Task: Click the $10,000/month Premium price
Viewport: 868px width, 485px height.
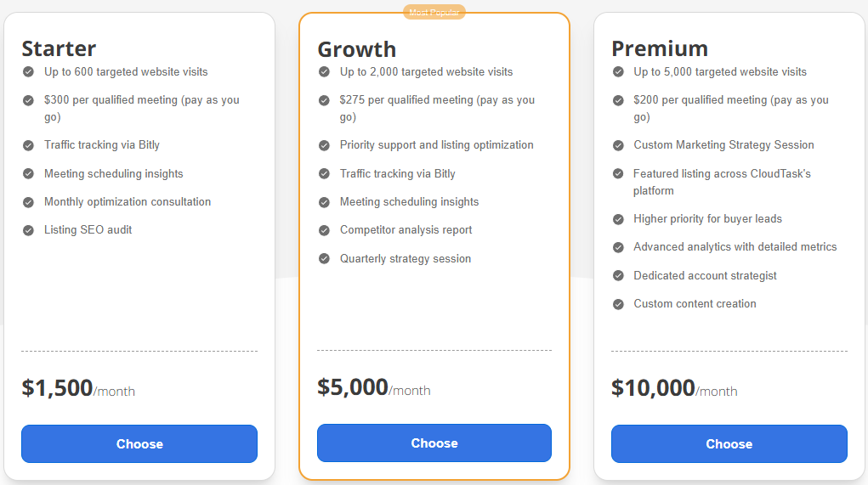Action: [x=674, y=389]
